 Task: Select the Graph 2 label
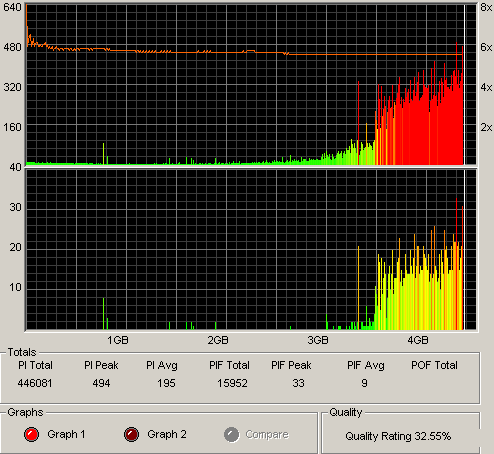(x=167, y=434)
